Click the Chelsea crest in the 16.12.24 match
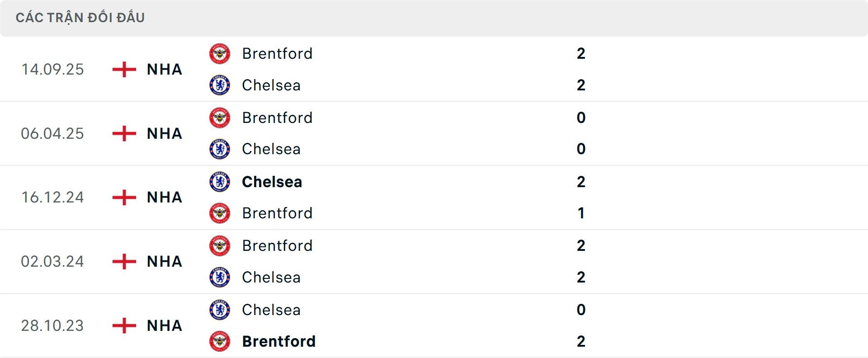The width and height of the screenshot is (868, 358). [219, 182]
